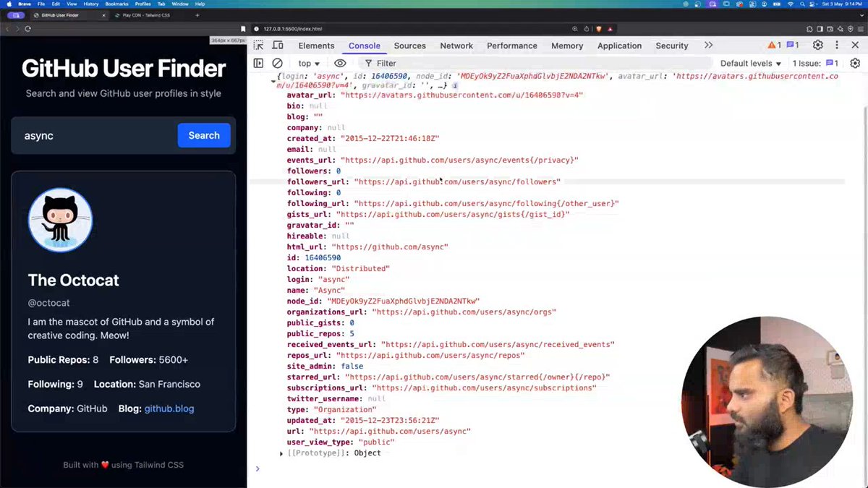The height and width of the screenshot is (488, 868).
Task: Click the address bar URL 127.0.0.1:5500/index.html
Action: [x=293, y=29]
